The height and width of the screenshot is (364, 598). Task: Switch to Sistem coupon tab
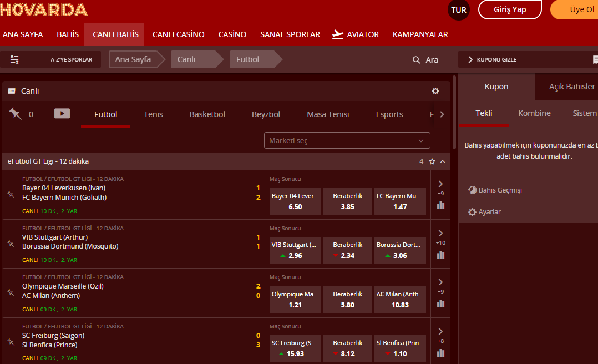pyautogui.click(x=584, y=113)
